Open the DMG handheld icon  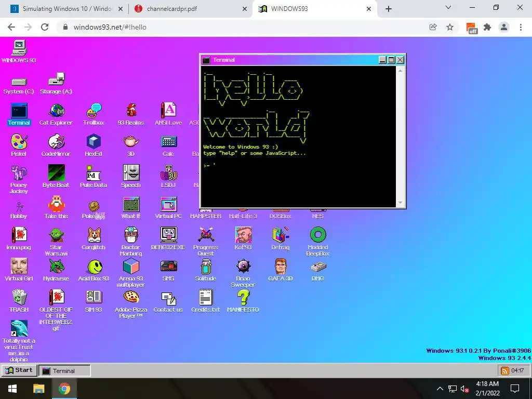(317, 267)
